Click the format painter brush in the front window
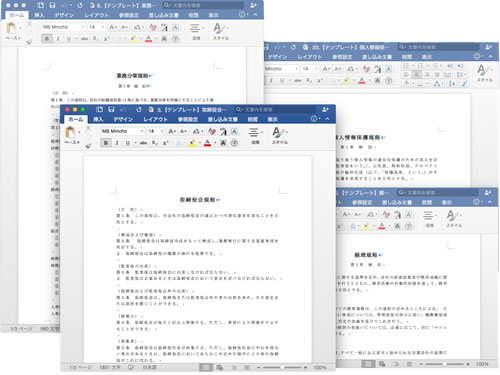This screenshot has height=375, width=500. (x=88, y=145)
